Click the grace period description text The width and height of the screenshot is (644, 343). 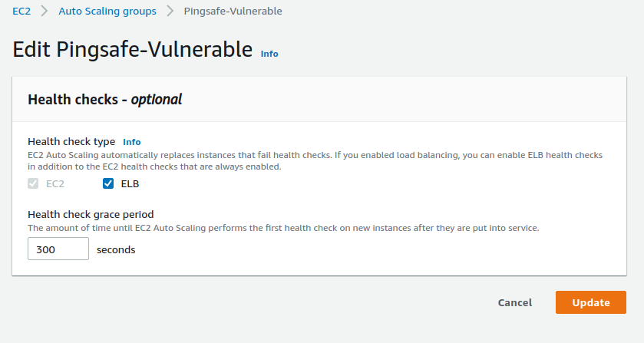(283, 228)
